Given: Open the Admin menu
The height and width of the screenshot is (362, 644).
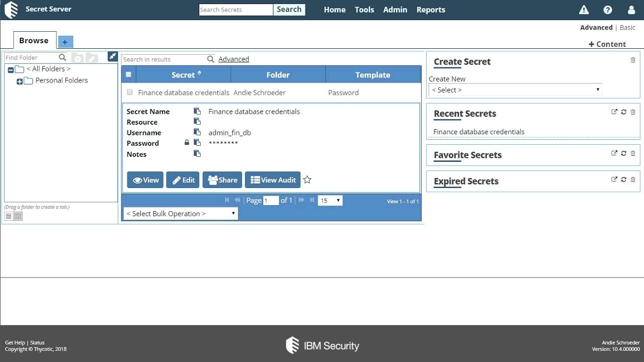Looking at the screenshot, I should coord(395,10).
